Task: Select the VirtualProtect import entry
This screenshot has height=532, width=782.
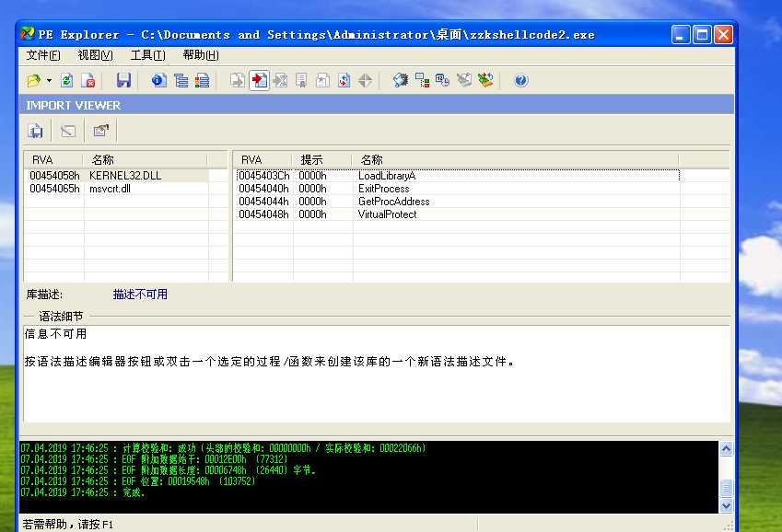Action: click(458, 214)
